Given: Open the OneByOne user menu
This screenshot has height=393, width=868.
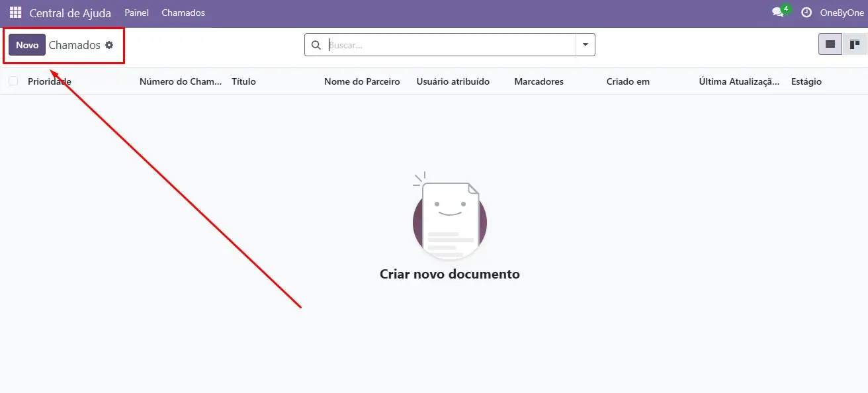Looking at the screenshot, I should pos(842,13).
